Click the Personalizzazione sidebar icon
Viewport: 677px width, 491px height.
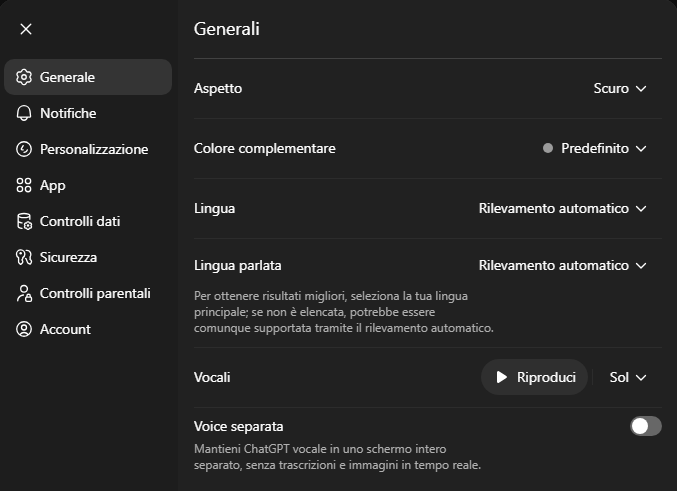pos(25,149)
